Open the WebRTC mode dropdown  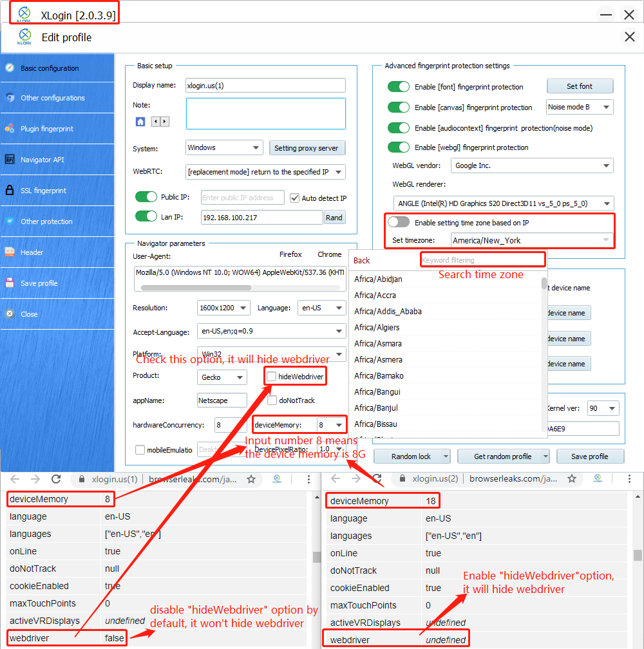[266, 172]
